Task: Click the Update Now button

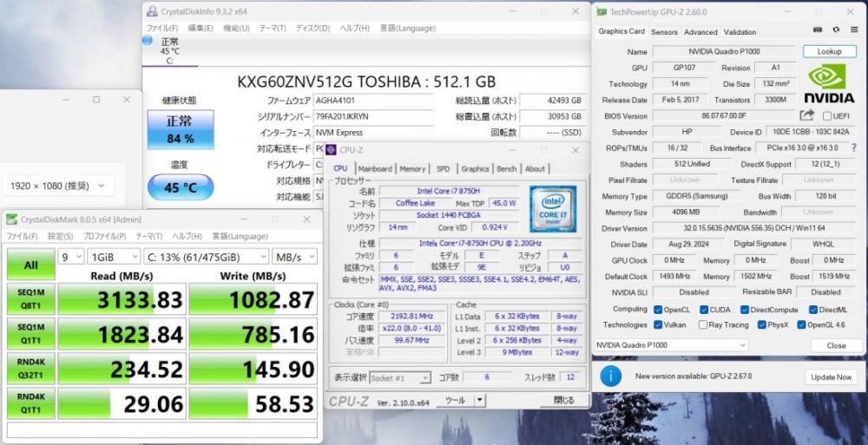Action: 831,377
